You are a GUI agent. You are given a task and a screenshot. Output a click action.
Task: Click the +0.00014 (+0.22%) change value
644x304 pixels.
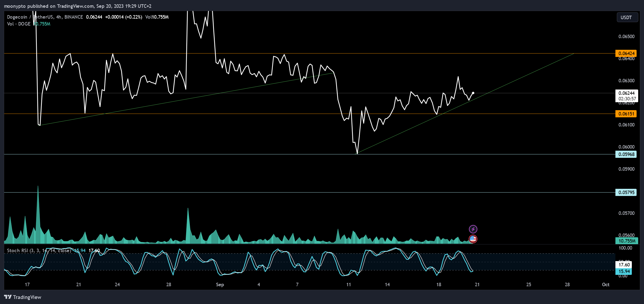click(x=124, y=17)
